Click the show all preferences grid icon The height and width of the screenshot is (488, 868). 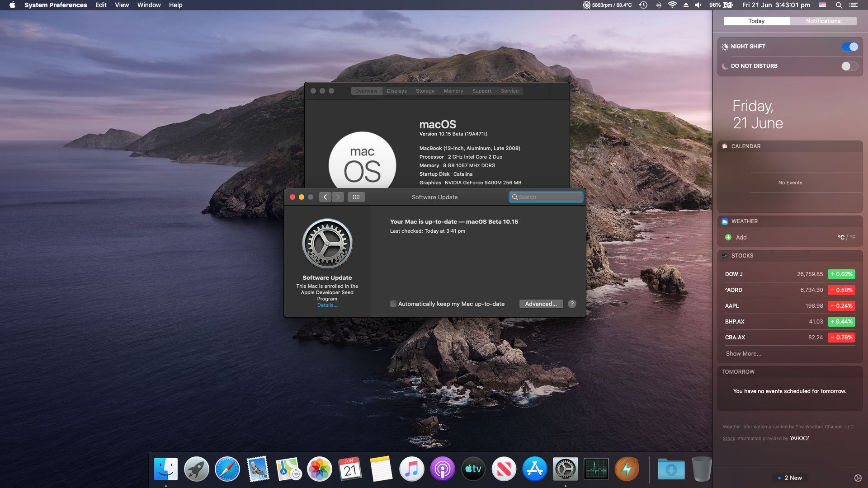356,197
